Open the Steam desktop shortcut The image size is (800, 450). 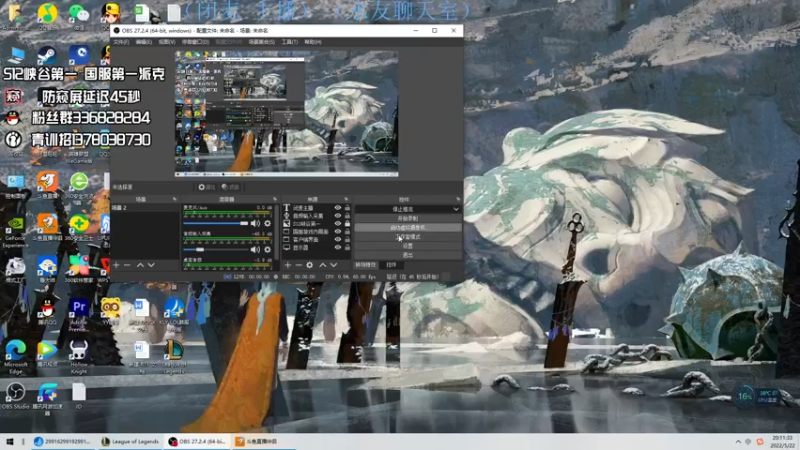tap(47, 55)
